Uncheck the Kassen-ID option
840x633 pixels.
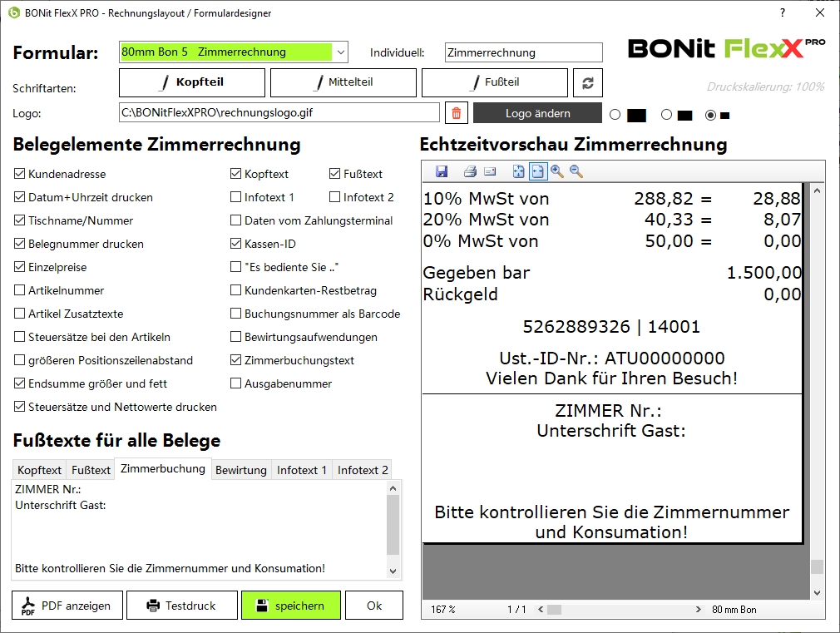[235, 244]
